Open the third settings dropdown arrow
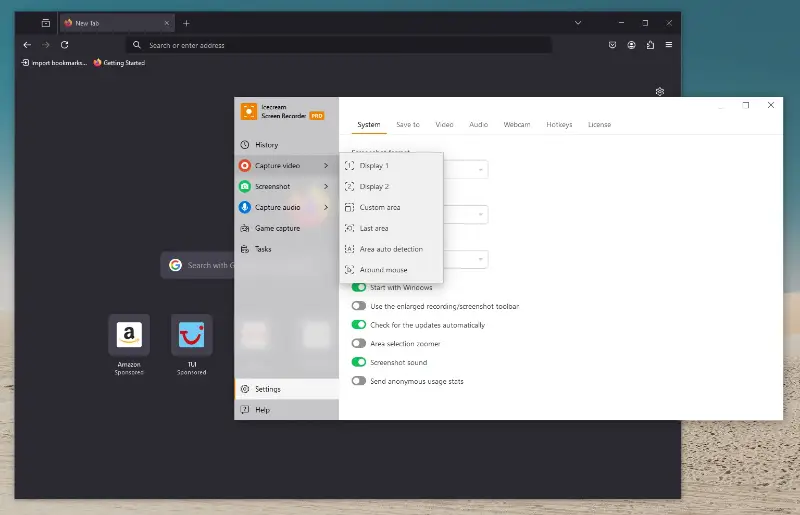The width and height of the screenshot is (800, 515). click(480, 259)
